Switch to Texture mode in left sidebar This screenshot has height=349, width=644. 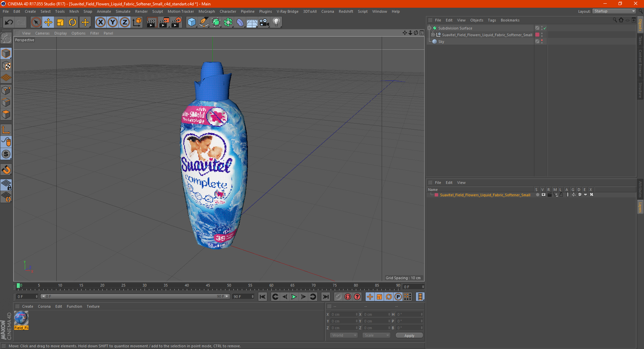(x=6, y=66)
